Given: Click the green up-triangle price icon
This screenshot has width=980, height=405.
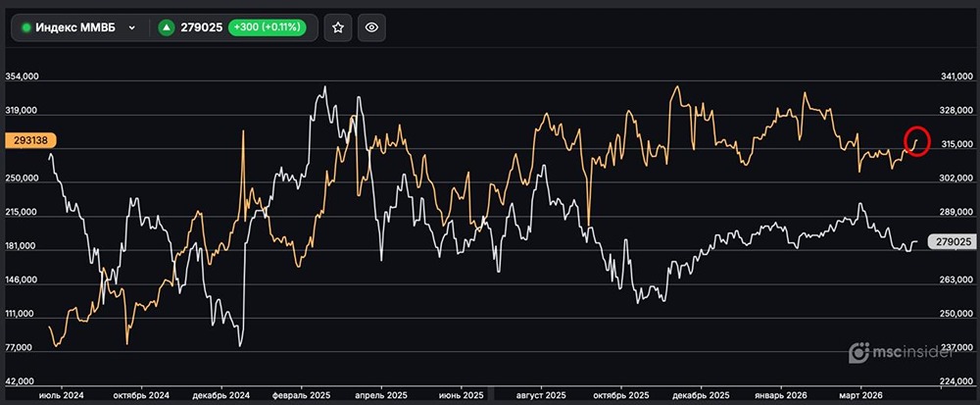Looking at the screenshot, I should pyautogui.click(x=166, y=27).
